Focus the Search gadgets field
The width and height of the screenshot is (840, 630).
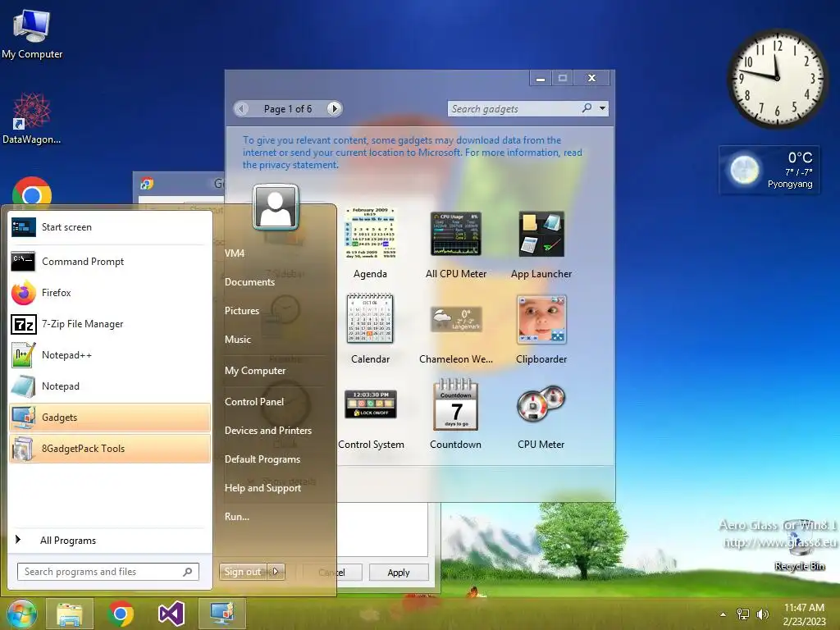click(514, 109)
